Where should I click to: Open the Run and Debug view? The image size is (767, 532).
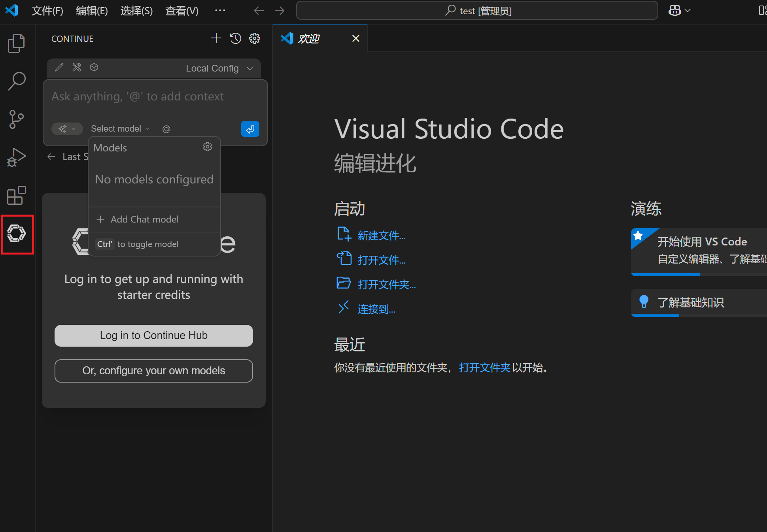click(x=16, y=157)
